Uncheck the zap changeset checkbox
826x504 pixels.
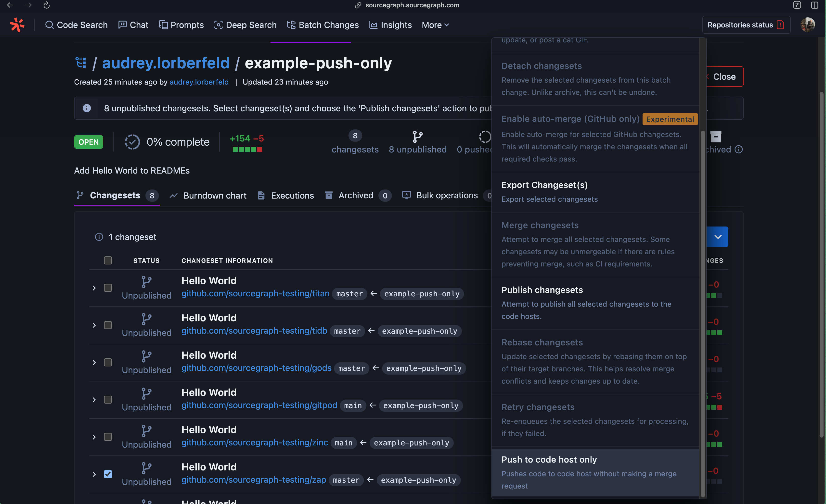(108, 474)
